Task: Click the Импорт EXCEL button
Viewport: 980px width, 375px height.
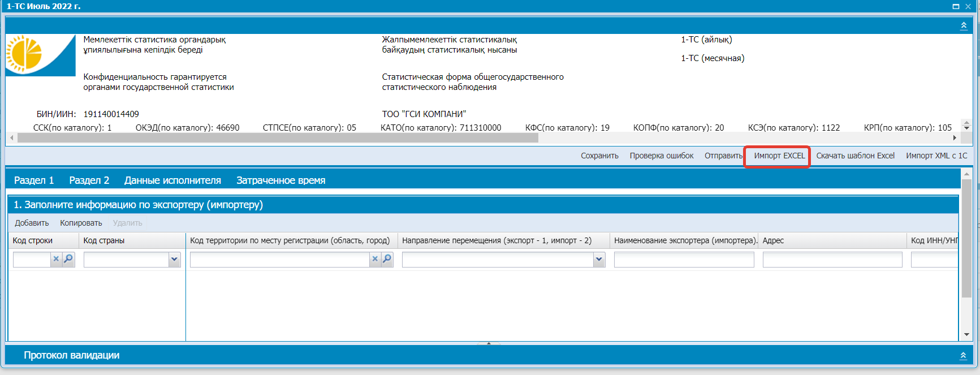Action: tap(779, 156)
